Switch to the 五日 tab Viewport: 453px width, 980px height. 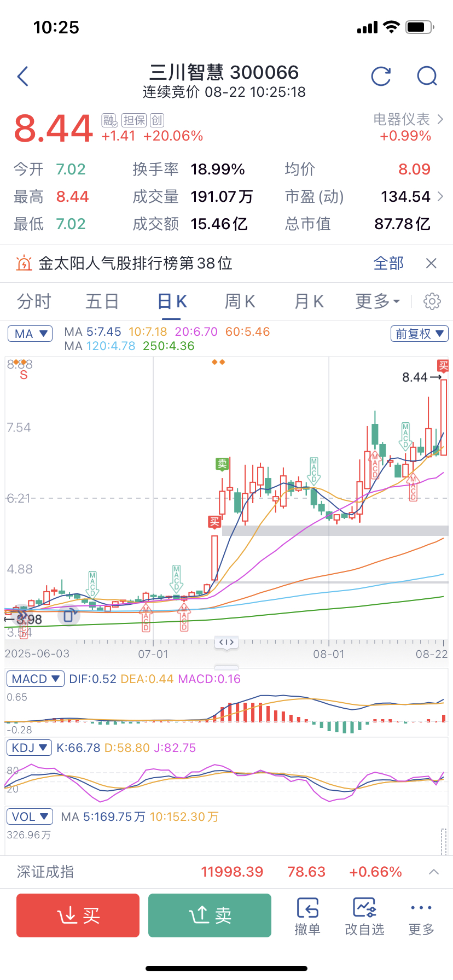(x=102, y=301)
